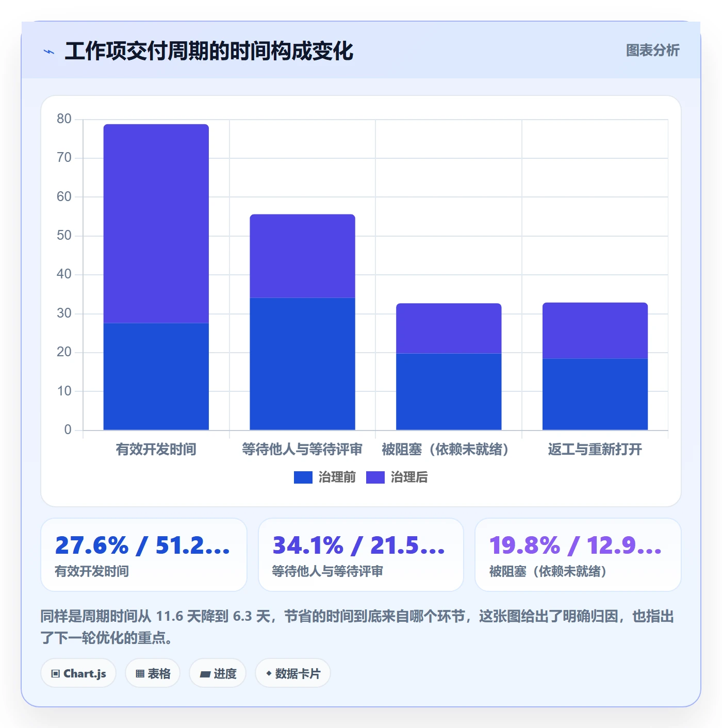Click the 表格 chip grid icon
This screenshot has height=728, width=722.
click(x=140, y=674)
